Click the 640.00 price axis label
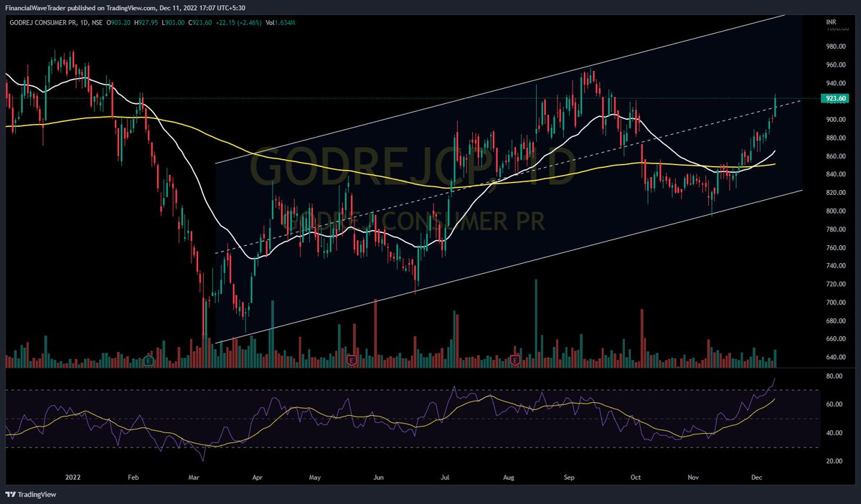The height and width of the screenshot is (504, 861). click(834, 357)
